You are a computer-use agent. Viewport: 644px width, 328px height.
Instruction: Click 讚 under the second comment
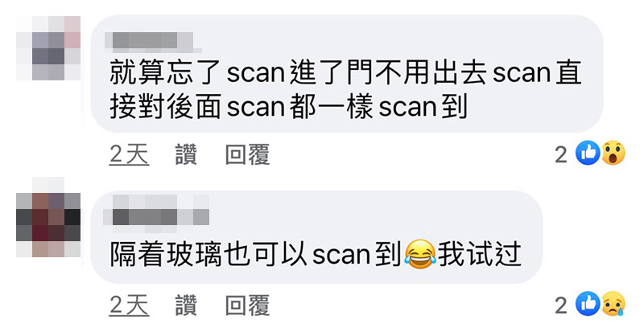186,305
